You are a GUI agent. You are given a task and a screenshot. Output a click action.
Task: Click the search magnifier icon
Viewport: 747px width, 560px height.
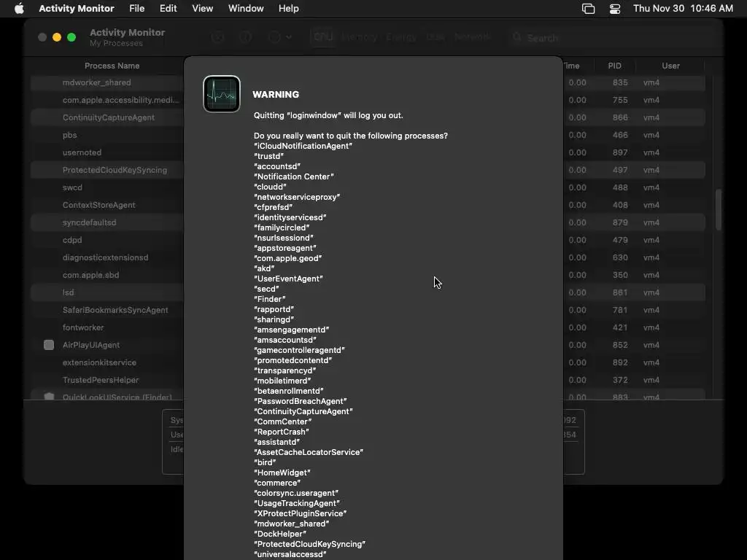click(517, 37)
